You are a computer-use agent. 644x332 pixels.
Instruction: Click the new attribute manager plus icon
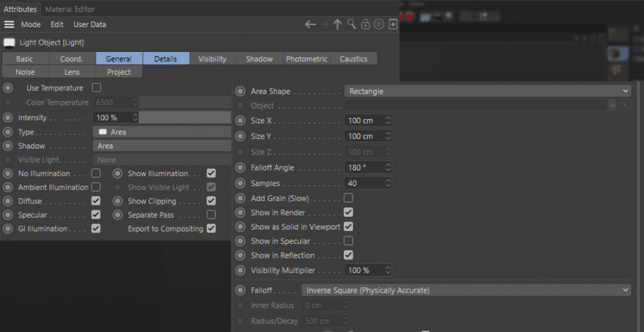click(393, 24)
